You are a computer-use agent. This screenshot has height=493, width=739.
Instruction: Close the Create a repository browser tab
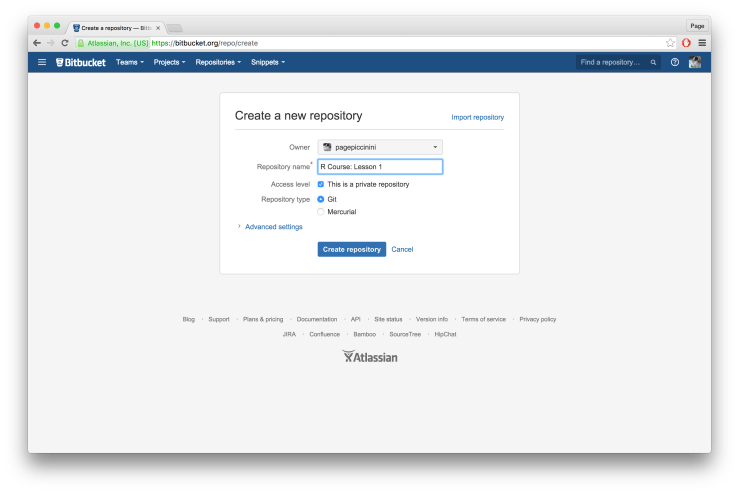(x=158, y=28)
